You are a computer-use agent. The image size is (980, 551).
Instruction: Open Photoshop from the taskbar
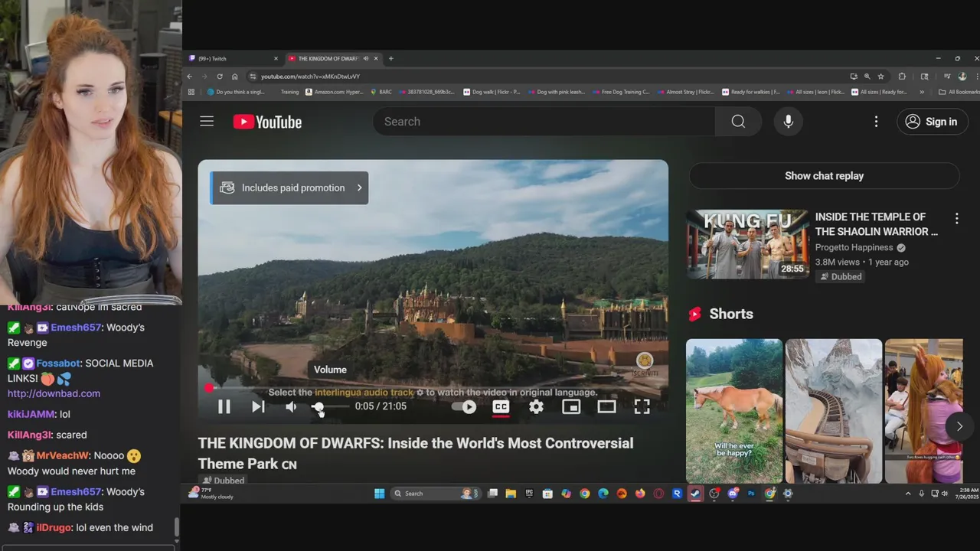751,494
